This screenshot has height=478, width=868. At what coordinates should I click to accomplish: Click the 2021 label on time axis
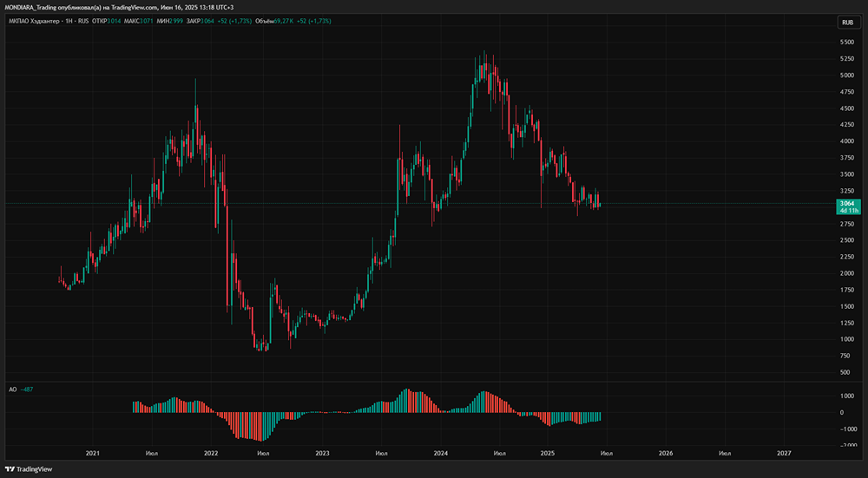(93, 453)
